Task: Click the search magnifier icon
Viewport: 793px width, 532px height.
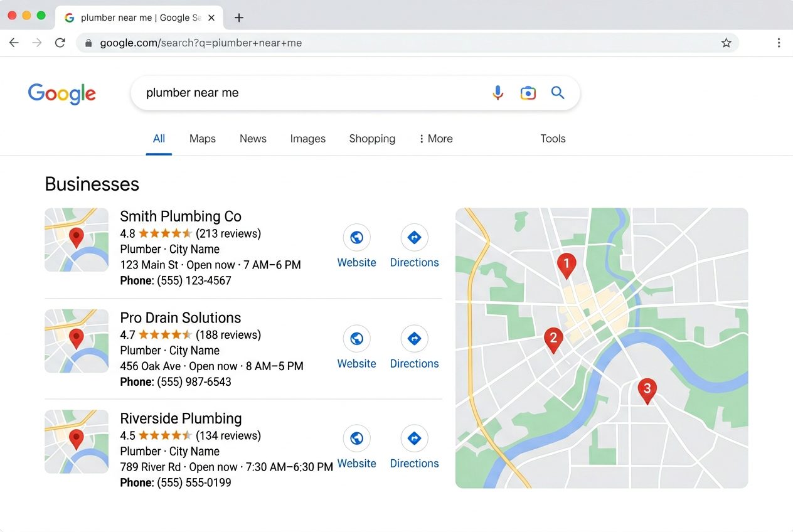Action: point(558,92)
